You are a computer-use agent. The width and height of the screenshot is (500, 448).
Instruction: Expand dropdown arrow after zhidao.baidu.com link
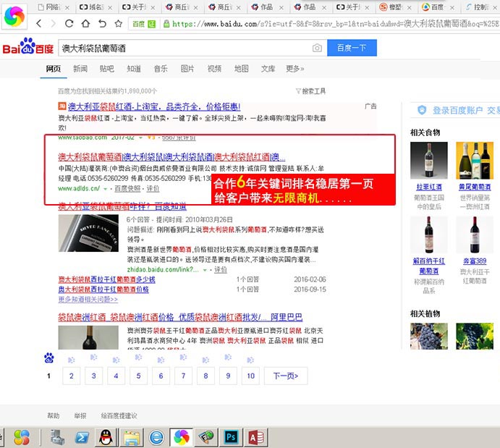click(x=205, y=270)
